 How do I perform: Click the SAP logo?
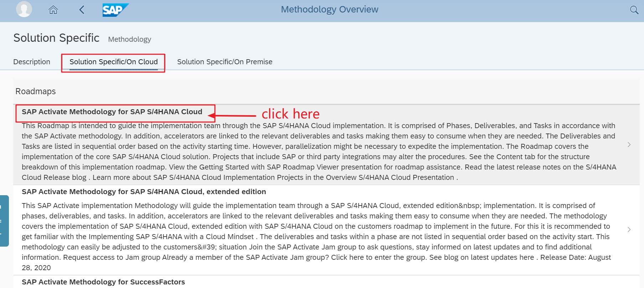115,10
